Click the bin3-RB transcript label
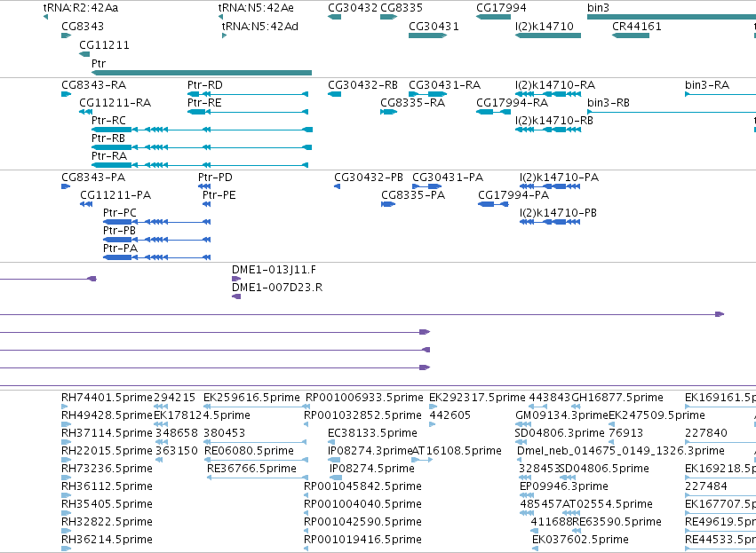The height and width of the screenshot is (553, 756). coord(609,103)
